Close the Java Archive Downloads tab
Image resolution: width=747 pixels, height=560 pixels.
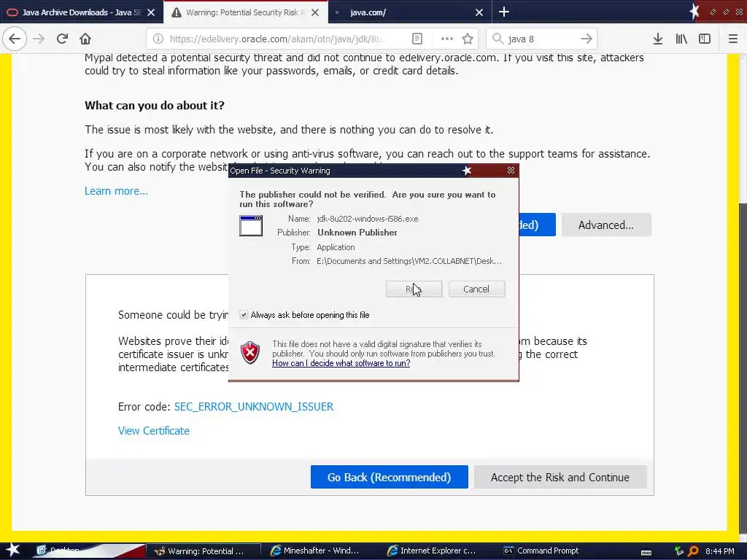[x=151, y=12]
